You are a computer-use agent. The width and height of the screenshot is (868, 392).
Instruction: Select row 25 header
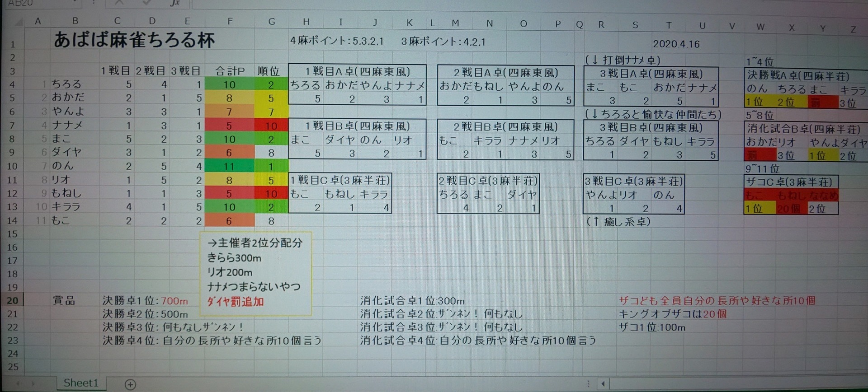(x=13, y=367)
